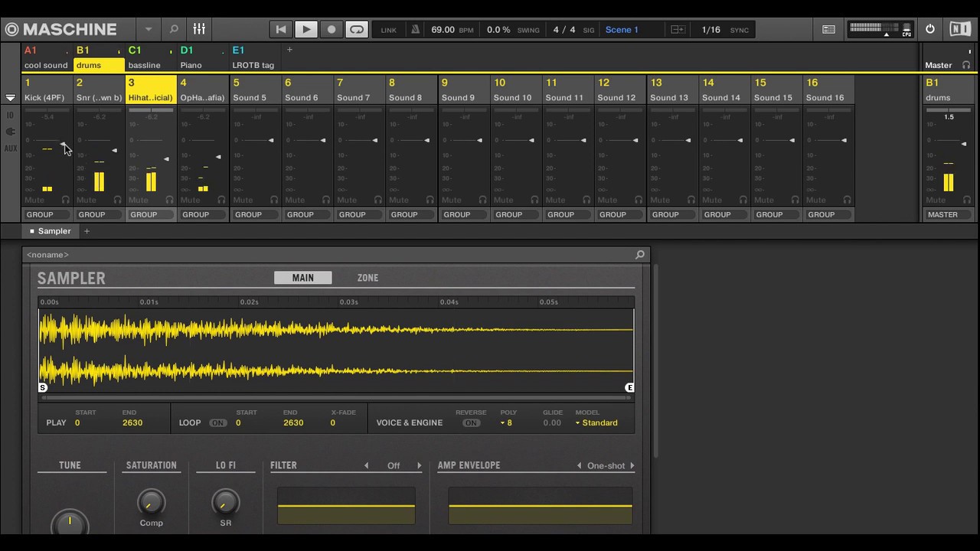This screenshot has height=551, width=980.
Task: Add a new group with the plus button
Action: pos(289,50)
